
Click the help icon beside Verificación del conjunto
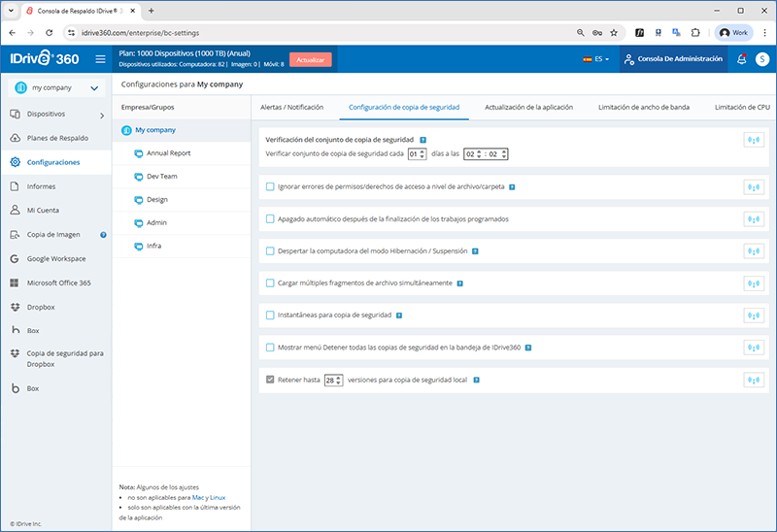(423, 140)
